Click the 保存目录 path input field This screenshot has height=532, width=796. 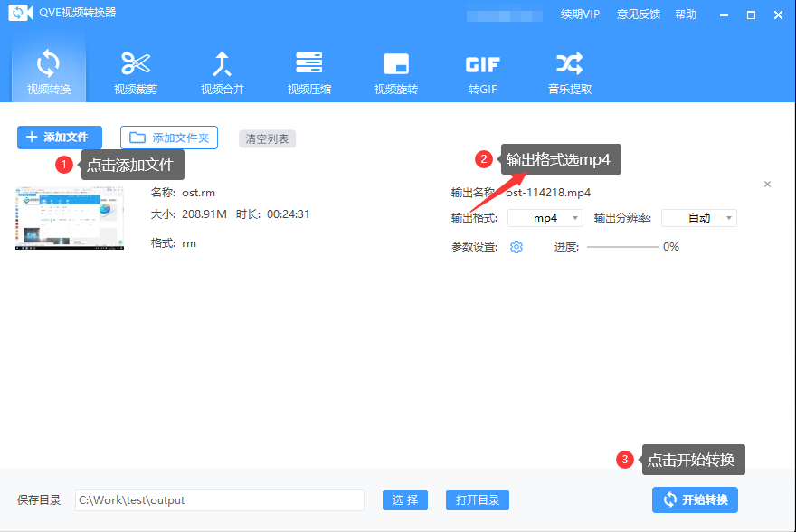(219, 500)
